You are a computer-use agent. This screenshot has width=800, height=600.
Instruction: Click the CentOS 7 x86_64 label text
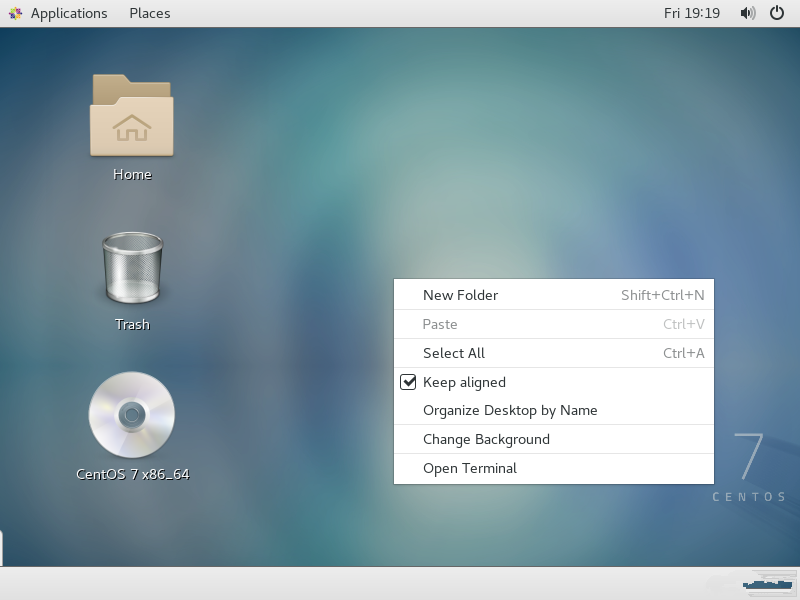click(x=133, y=474)
